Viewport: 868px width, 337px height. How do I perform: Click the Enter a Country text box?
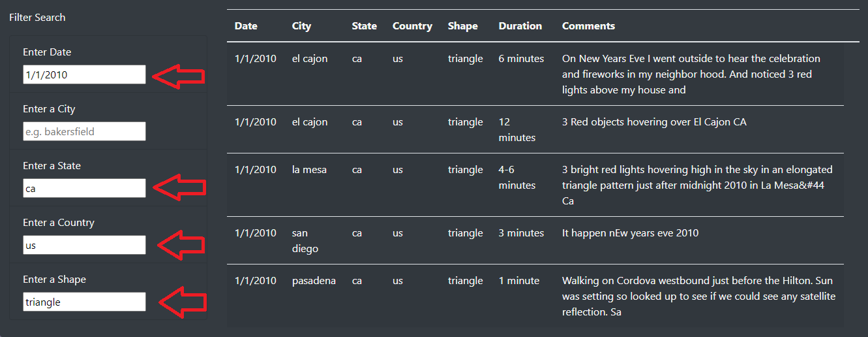pos(84,245)
